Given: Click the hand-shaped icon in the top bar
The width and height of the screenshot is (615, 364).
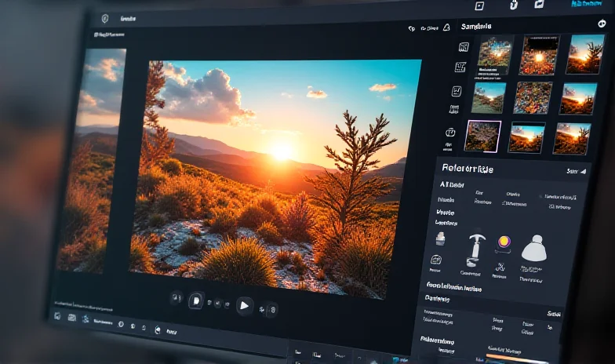Looking at the screenshot, I should (513, 5).
